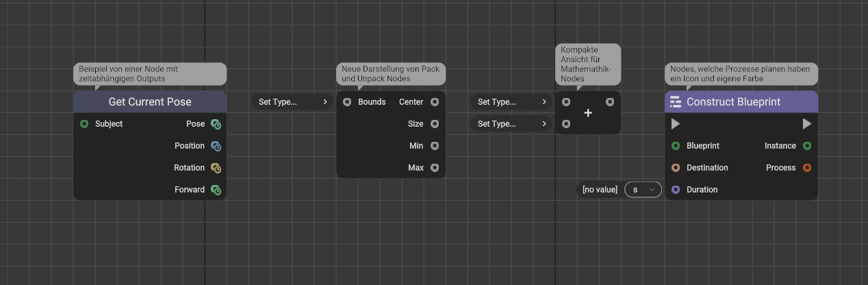Click the Construct Blueprint process icon
The image size is (868, 285).
point(676,102)
